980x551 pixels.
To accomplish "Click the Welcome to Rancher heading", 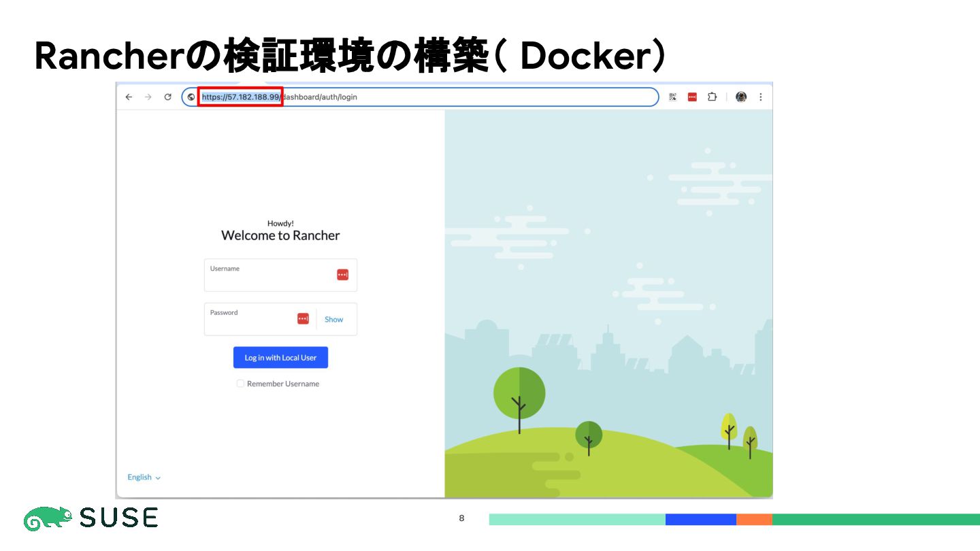I will tap(280, 235).
